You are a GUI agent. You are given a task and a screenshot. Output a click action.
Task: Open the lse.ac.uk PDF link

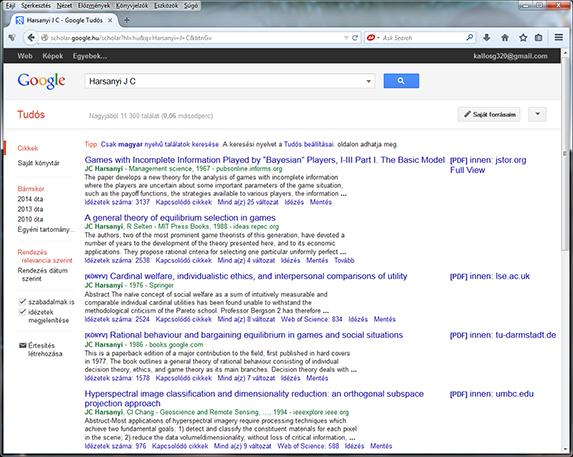tap(490, 276)
